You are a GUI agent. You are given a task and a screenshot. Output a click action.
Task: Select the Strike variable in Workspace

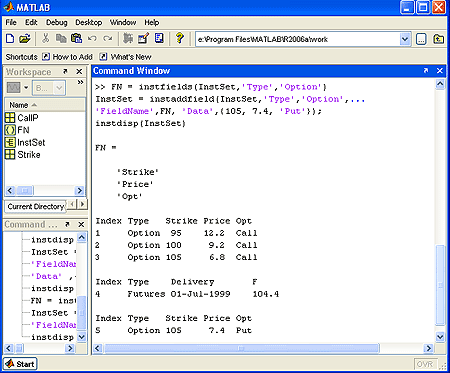click(23, 155)
